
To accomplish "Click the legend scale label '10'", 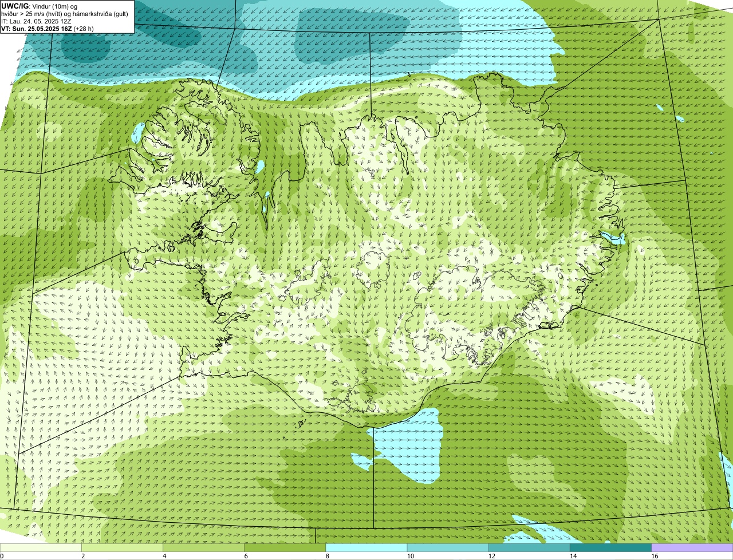I will [410, 556].
